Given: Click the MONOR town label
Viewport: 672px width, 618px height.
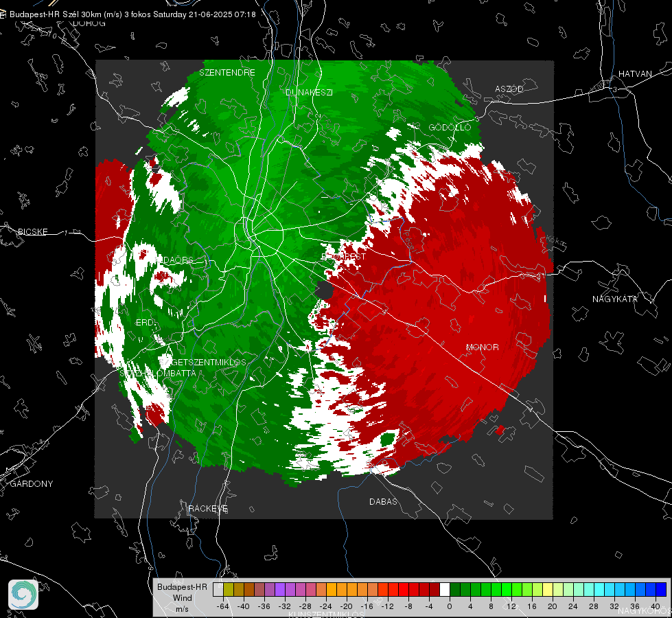Looking at the screenshot, I should pos(482,347).
